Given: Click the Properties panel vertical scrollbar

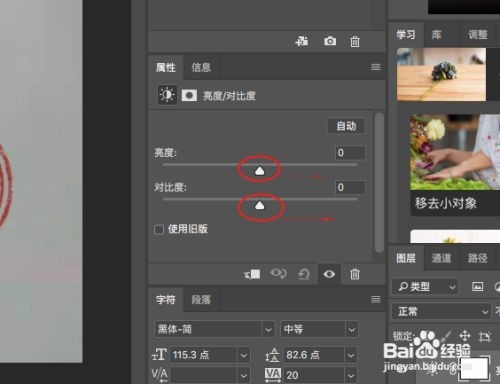Looking at the screenshot, I should 379,183.
